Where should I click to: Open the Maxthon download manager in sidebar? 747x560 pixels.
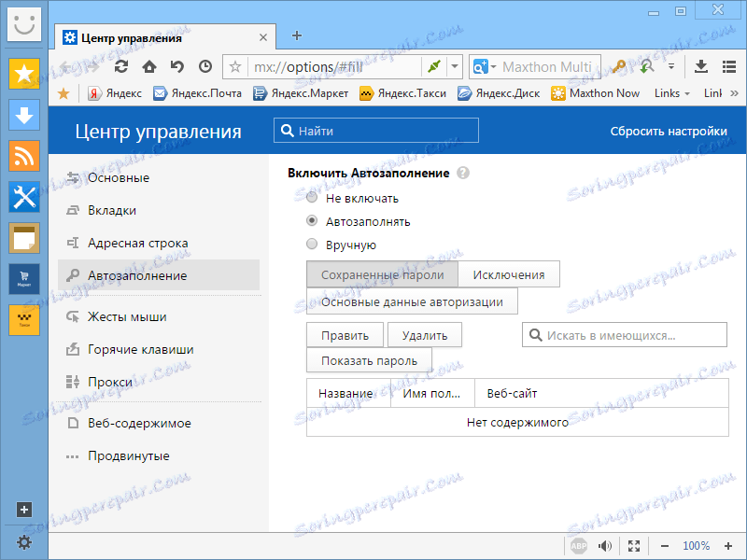coord(23,116)
